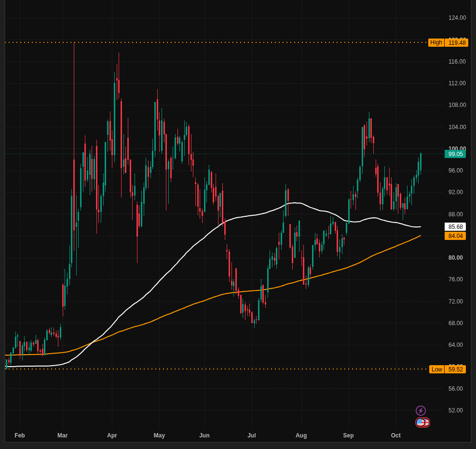Click the Jun label on the time axis
Screen dimensions: 476x449
(x=204, y=436)
